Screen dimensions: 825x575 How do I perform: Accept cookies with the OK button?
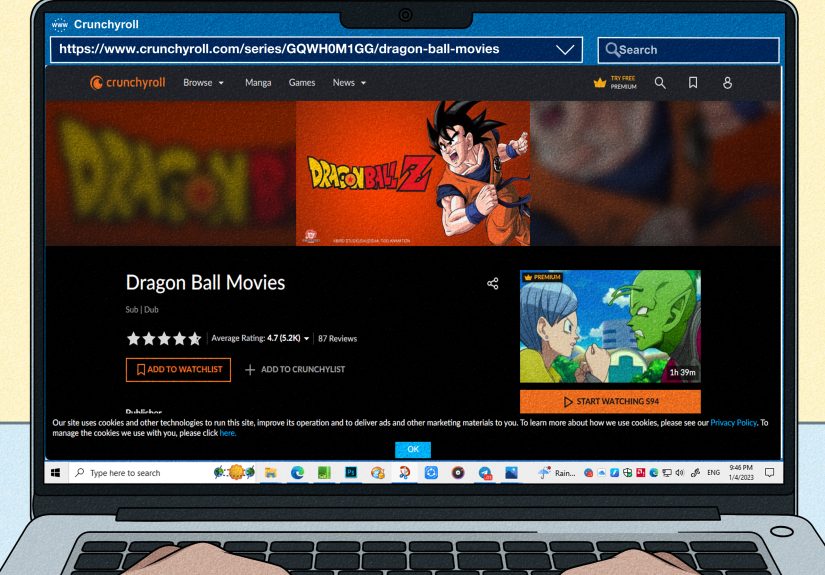tap(413, 449)
